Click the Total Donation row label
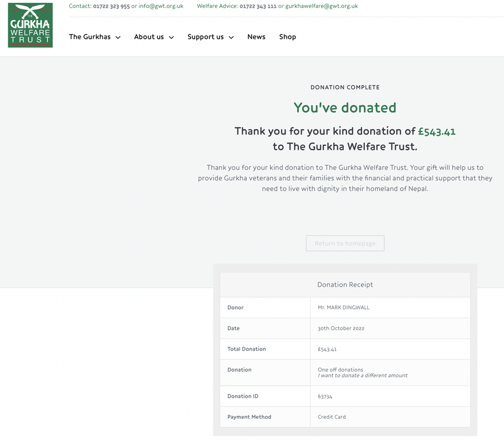504x445 pixels. [x=247, y=349]
